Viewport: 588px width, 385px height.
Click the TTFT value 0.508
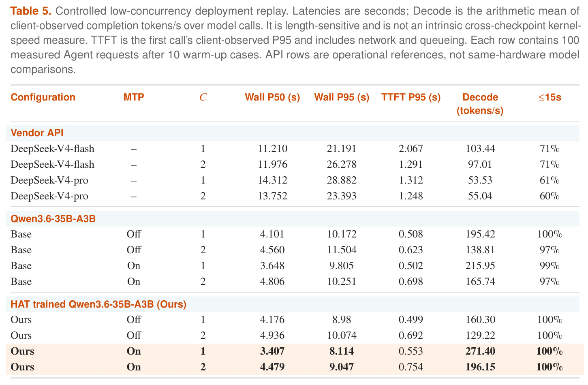411,234
